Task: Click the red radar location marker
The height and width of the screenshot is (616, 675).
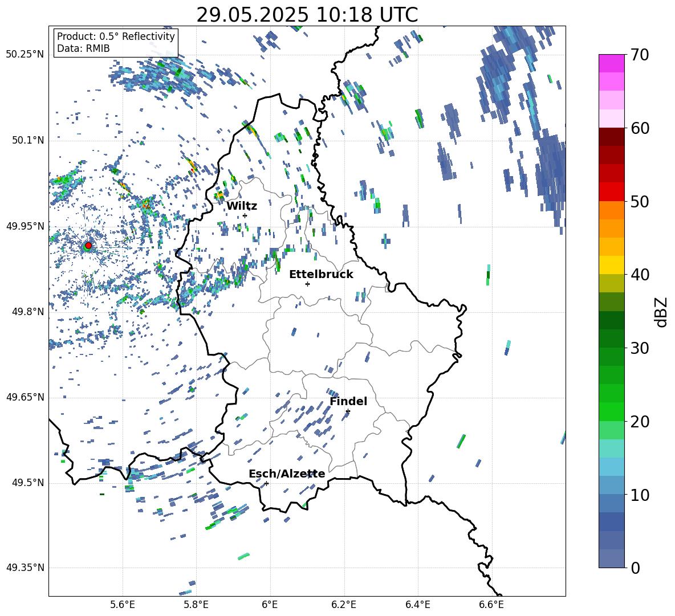Action: coord(88,246)
